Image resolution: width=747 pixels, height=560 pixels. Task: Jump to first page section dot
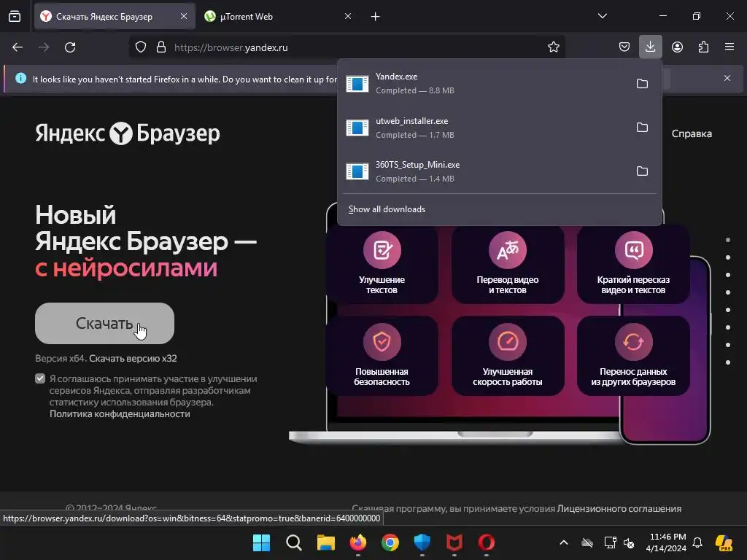coord(728,240)
